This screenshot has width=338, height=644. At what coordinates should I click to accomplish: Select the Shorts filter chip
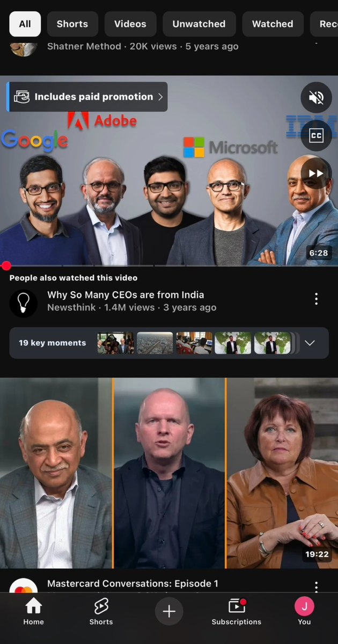[72, 24]
